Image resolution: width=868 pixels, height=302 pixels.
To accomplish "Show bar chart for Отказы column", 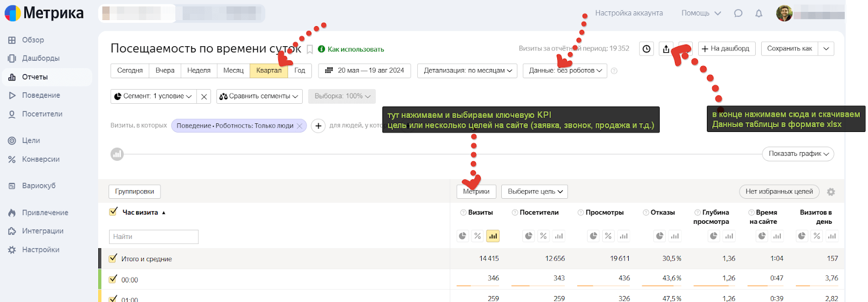I will point(675,236).
